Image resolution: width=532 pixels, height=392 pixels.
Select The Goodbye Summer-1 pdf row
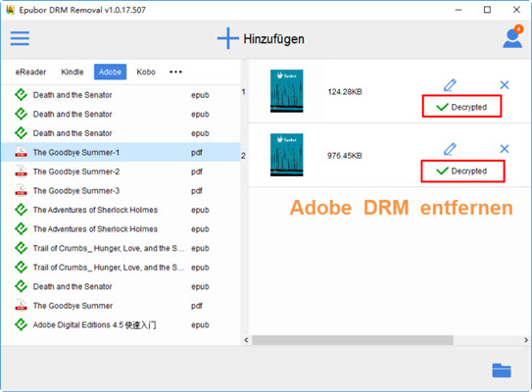[x=121, y=152]
